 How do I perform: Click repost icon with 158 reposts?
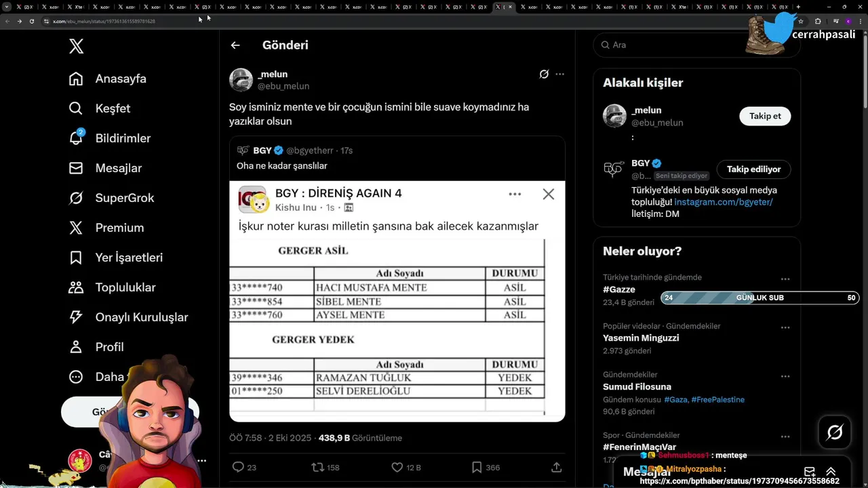[x=325, y=467]
